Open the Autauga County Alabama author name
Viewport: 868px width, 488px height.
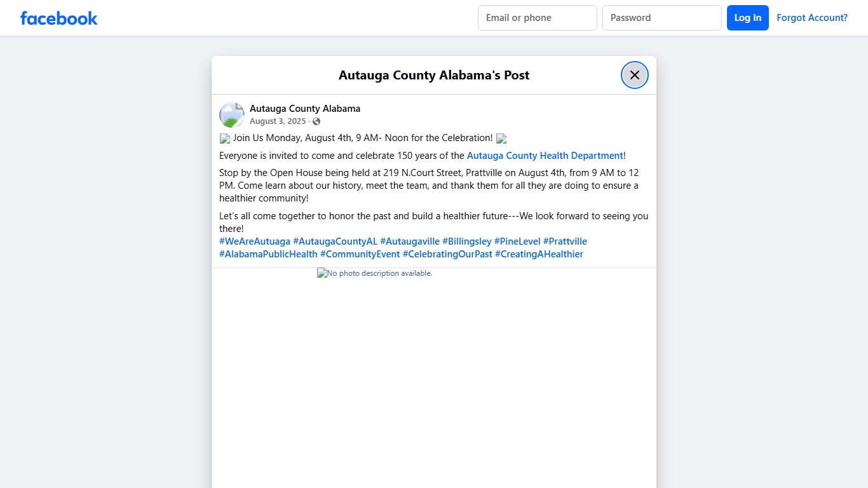click(x=305, y=109)
